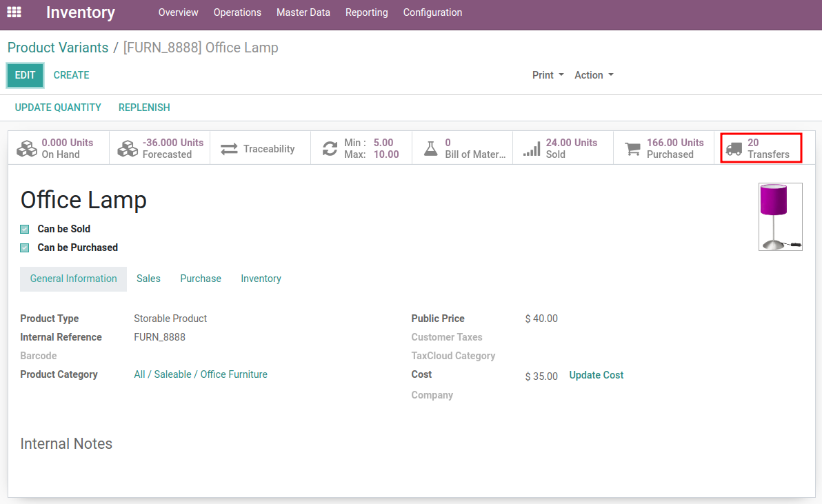This screenshot has height=504, width=822.
Task: Toggle the Can be Sold checkbox
Action: (x=25, y=230)
